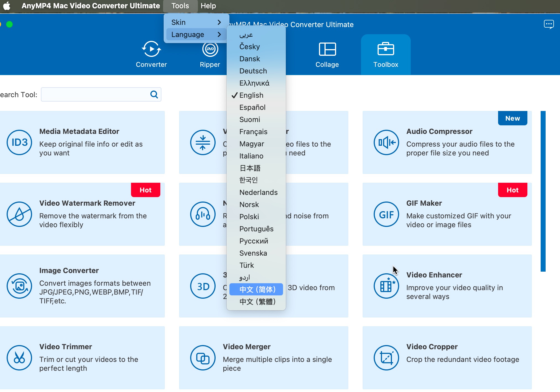
Task: Select the Video Cropper crop icon
Action: [386, 358]
